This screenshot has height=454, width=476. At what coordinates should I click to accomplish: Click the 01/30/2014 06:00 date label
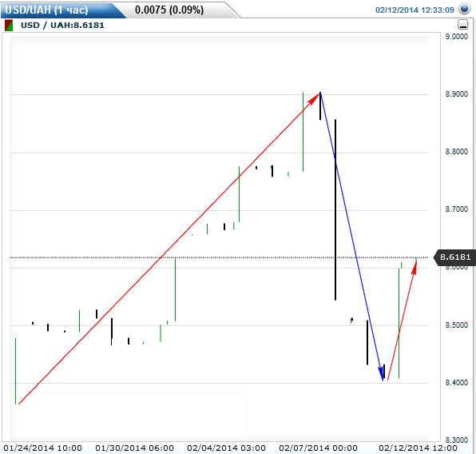[134, 448]
